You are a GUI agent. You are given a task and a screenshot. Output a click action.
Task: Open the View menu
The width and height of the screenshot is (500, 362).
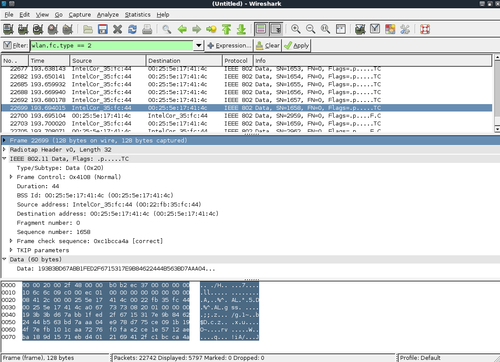(42, 15)
